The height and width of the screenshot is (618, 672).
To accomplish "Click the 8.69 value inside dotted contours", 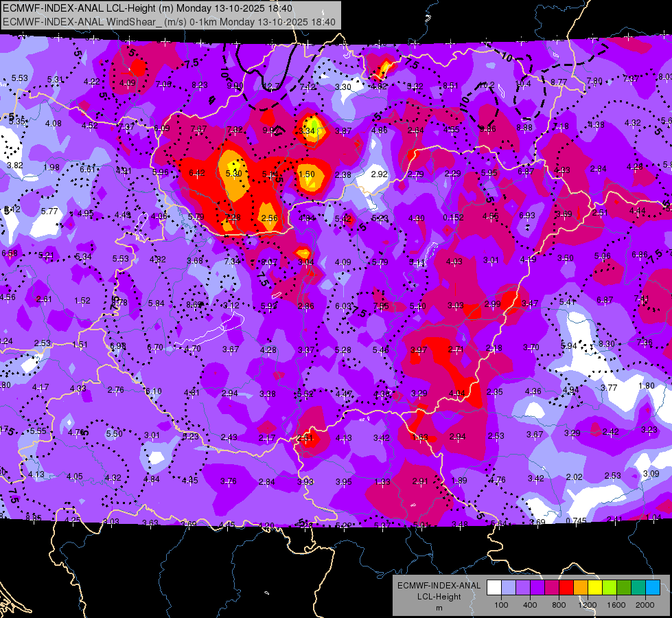I will click(194, 305).
